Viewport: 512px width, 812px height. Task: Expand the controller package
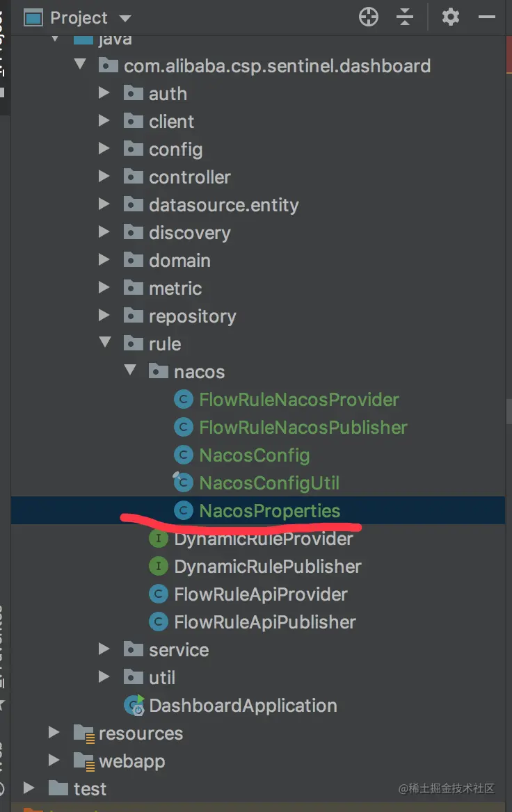[x=104, y=177]
